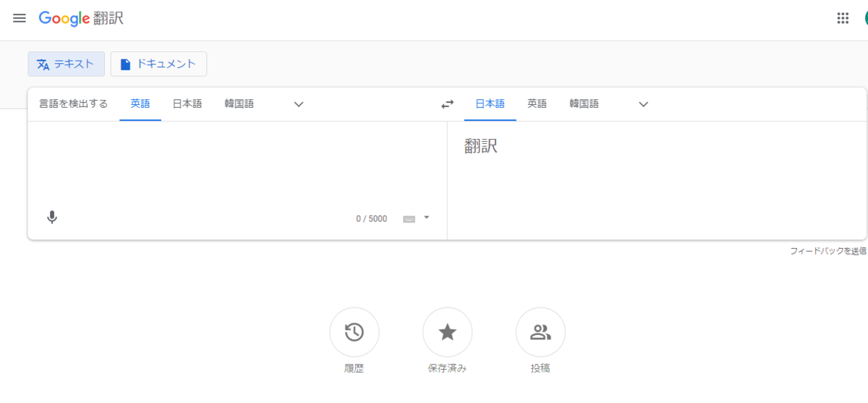The height and width of the screenshot is (403, 868).
Task: Select 日本語 as target language
Action: pyautogui.click(x=490, y=103)
